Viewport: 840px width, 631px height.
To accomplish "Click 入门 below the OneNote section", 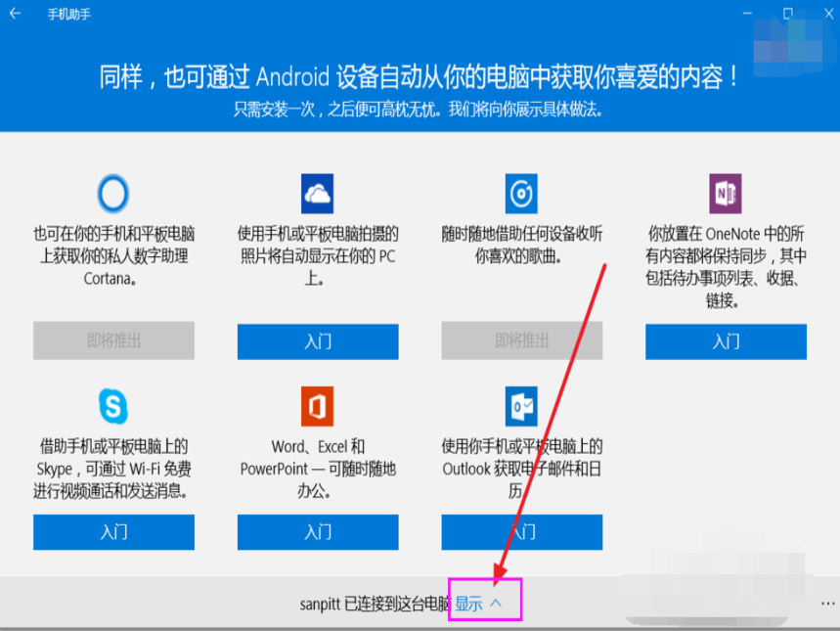I will [725, 341].
